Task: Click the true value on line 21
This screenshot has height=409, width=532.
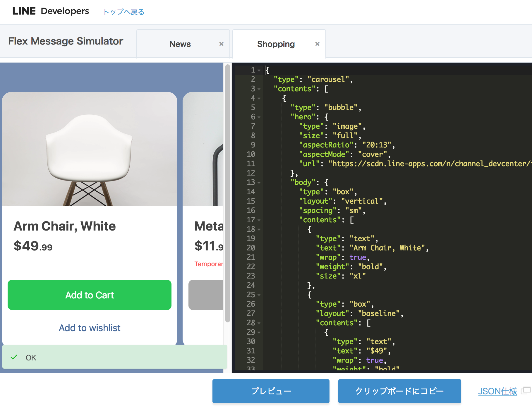Action: pos(358,257)
